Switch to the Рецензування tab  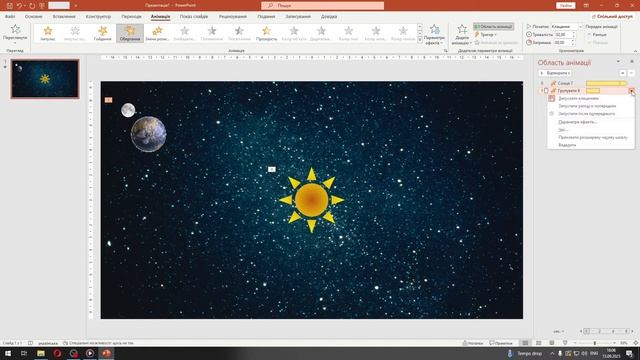[233, 17]
